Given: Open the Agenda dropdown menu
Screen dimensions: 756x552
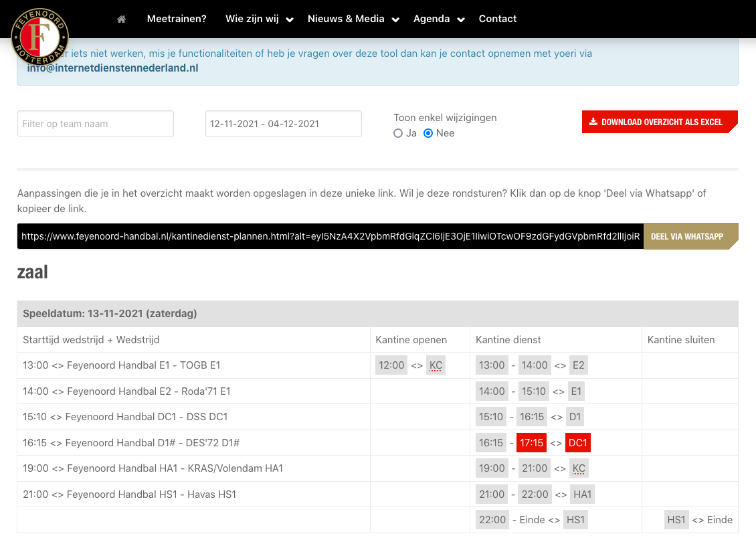Looking at the screenshot, I should coord(439,19).
